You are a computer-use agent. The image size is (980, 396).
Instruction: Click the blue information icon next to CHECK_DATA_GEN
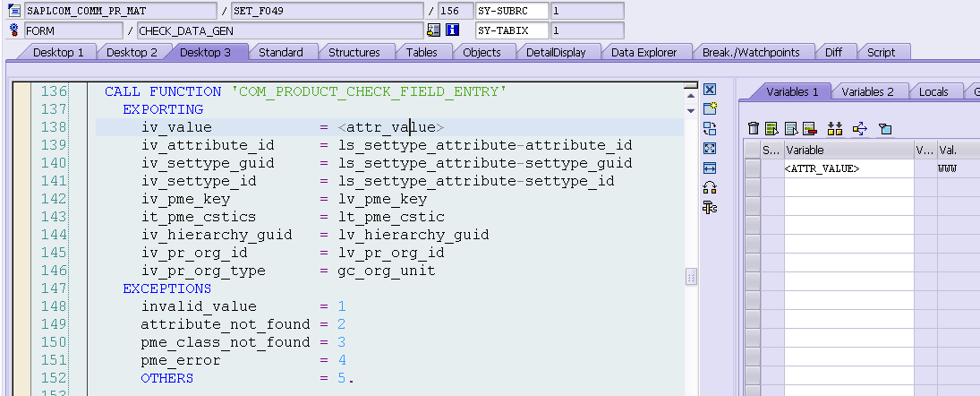point(453,30)
